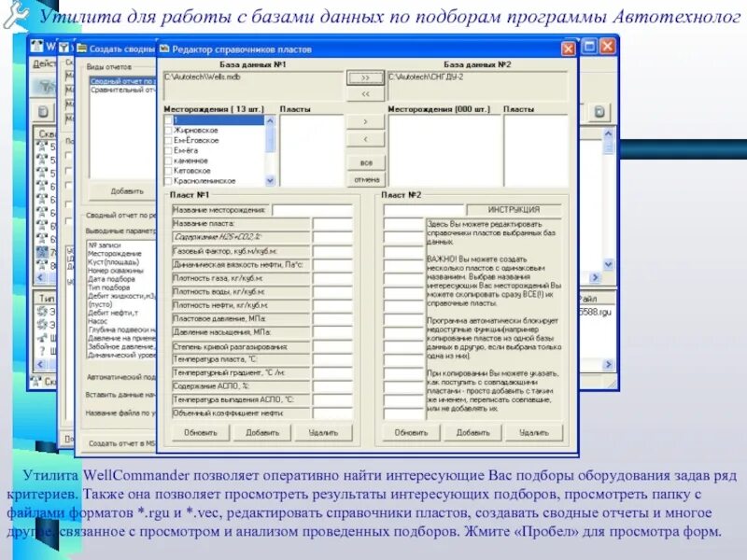
Task: Click the wrench icon beside the slide title
Action: pos(16,14)
